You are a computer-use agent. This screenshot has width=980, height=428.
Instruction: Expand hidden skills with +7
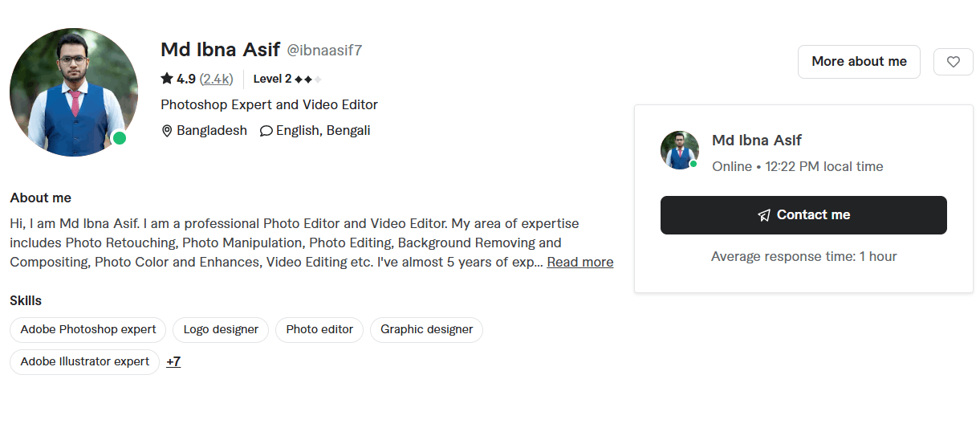173,361
